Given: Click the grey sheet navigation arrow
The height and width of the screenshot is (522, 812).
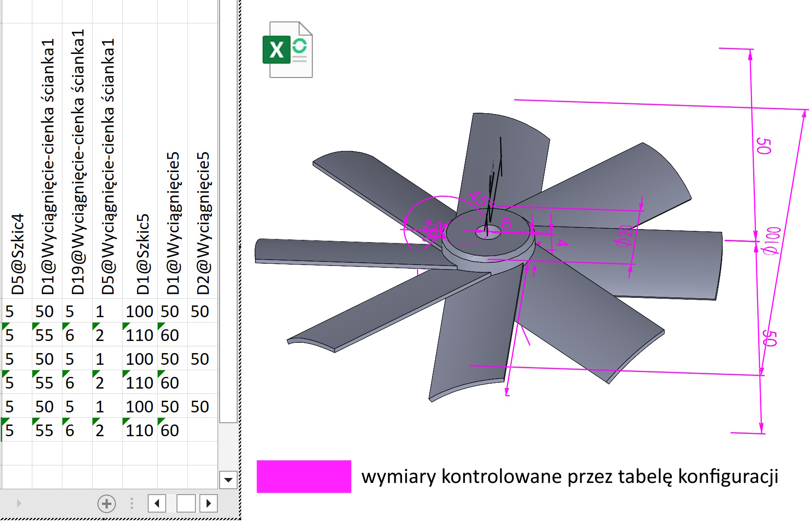Looking at the screenshot, I should (x=18, y=504).
